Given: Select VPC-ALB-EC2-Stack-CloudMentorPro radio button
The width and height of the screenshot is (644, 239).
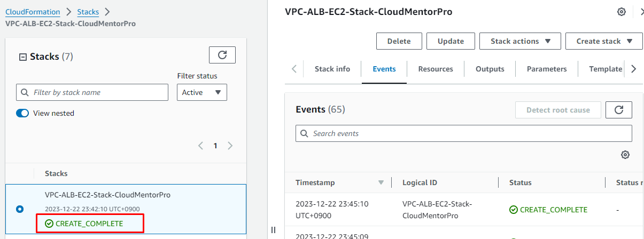Looking at the screenshot, I should 20,209.
